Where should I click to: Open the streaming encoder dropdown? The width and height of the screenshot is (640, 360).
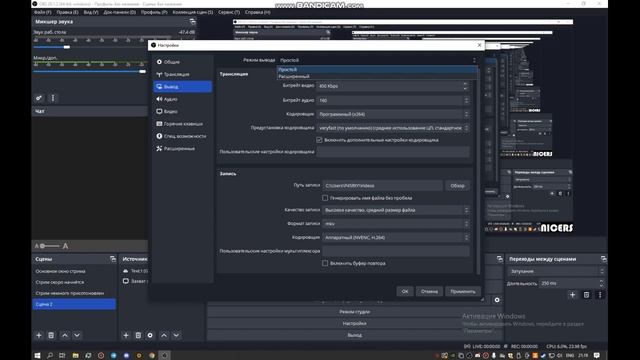tap(393, 114)
